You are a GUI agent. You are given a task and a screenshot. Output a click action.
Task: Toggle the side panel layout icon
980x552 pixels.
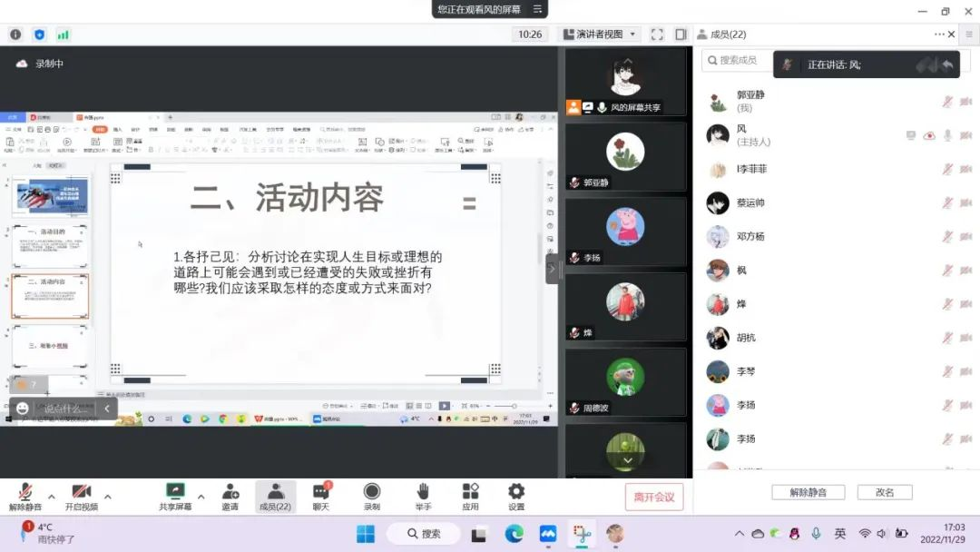(681, 34)
